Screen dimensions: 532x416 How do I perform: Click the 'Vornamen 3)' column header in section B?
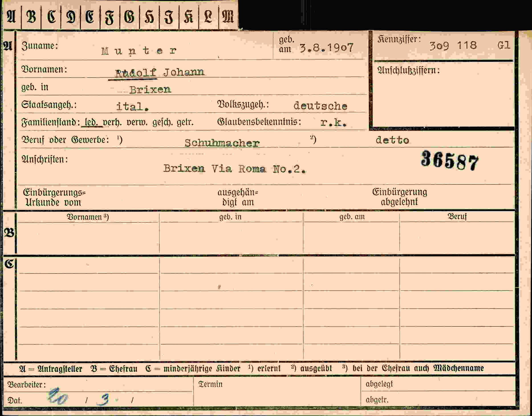(x=88, y=217)
